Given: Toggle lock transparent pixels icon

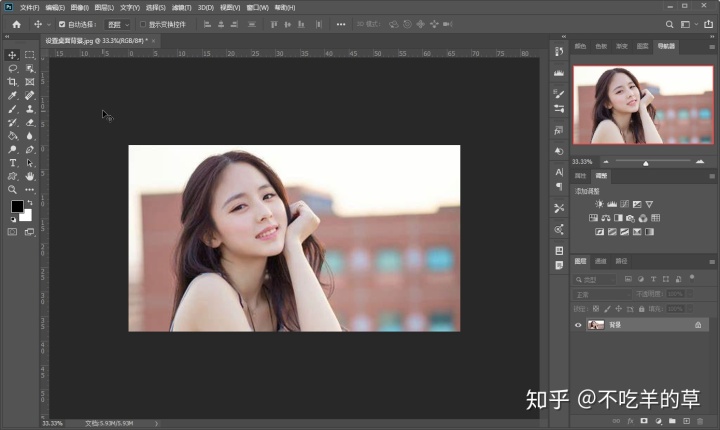Looking at the screenshot, I should [x=596, y=309].
